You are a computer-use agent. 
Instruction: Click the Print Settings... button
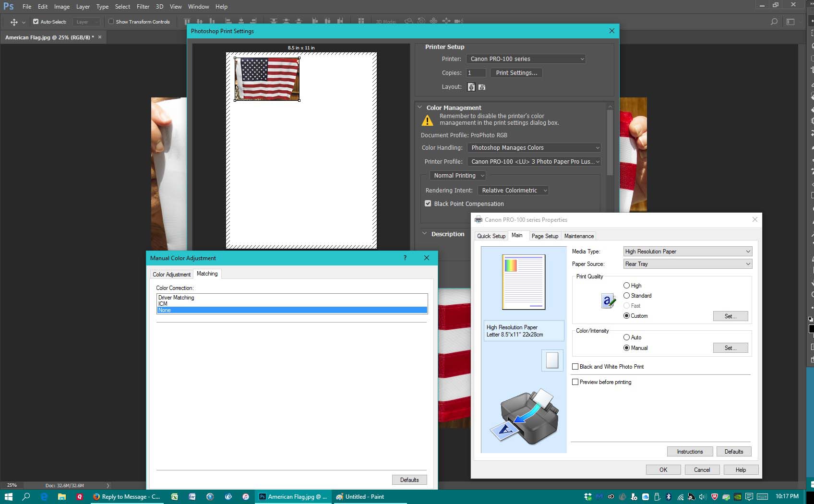[x=516, y=73]
